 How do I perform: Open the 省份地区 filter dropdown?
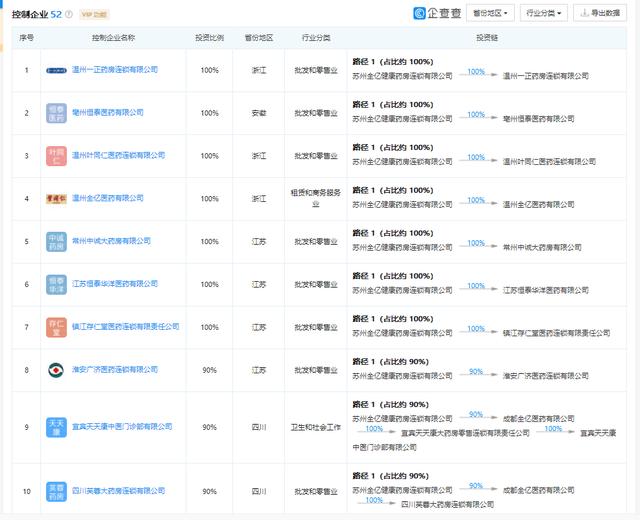coord(490,13)
